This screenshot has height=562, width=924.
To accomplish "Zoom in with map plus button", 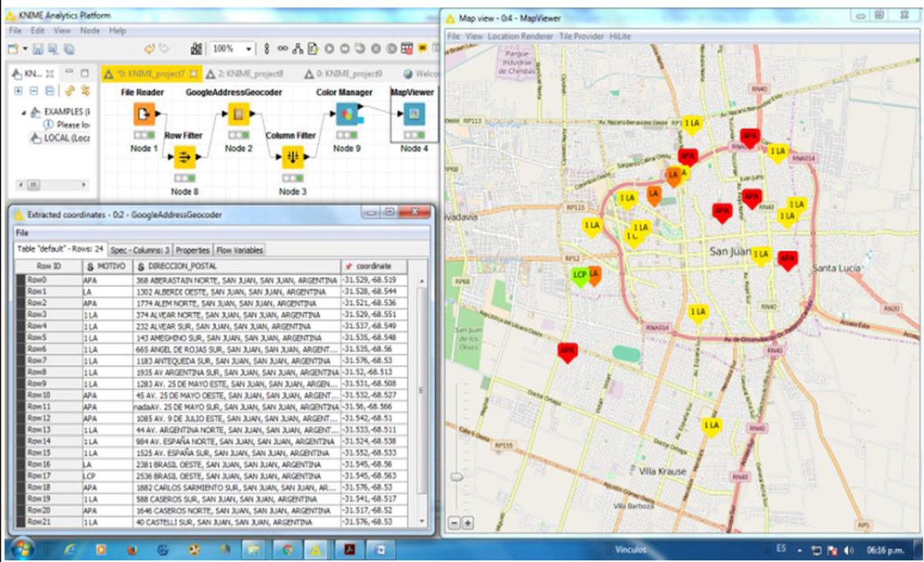I will coord(468,523).
